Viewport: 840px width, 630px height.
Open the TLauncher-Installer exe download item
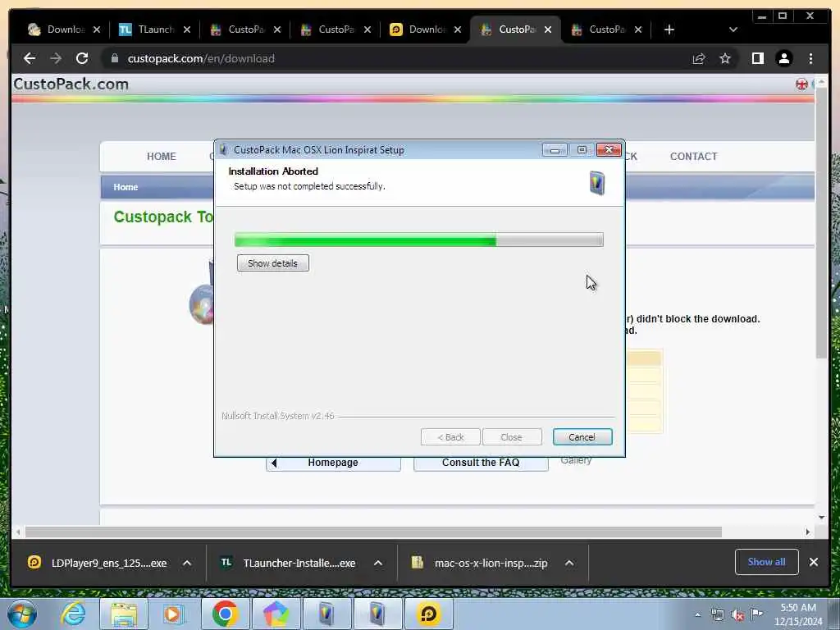pyautogui.click(x=288, y=563)
